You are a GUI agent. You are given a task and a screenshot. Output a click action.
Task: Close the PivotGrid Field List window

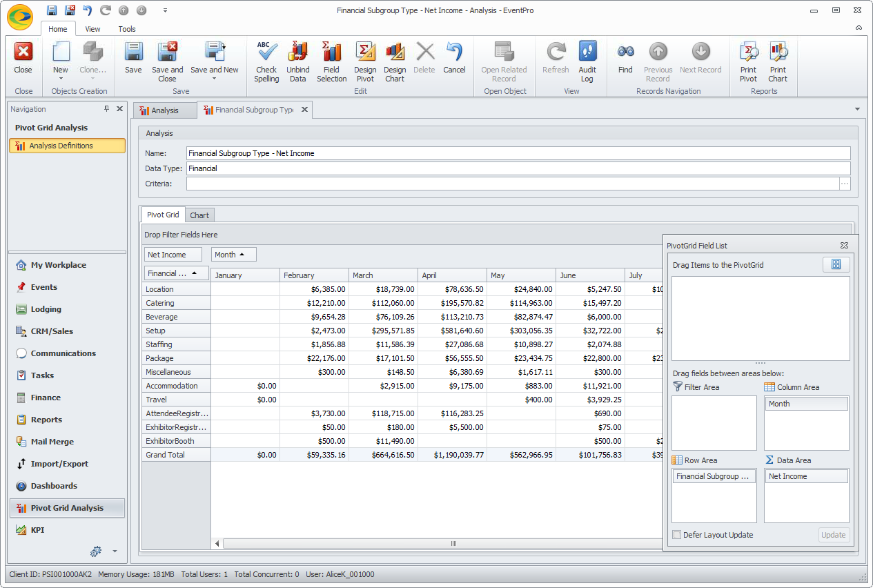844,246
